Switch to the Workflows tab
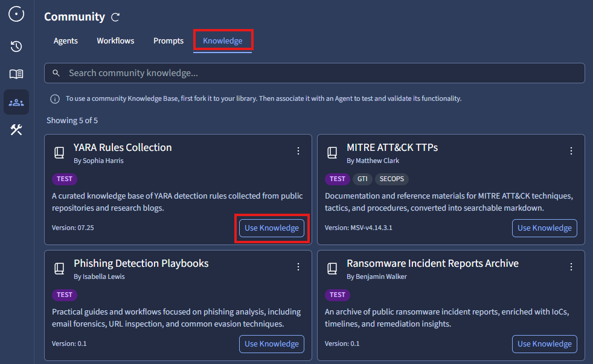Screen dimensions: 593x364 tap(115, 41)
